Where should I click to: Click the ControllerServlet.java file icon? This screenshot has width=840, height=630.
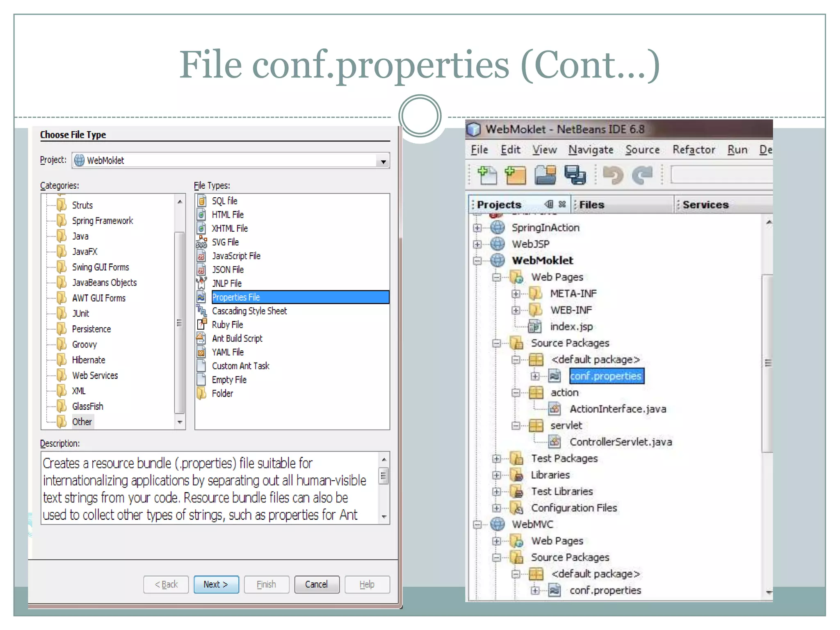[555, 442]
